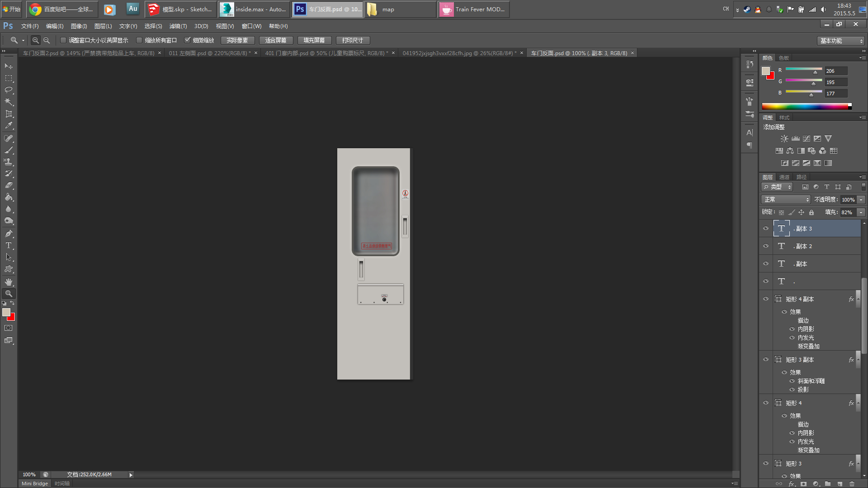Image resolution: width=868 pixels, height=488 pixels.
Task: Add a Brightness/Contrast adjustment
Action: pyautogui.click(x=784, y=139)
